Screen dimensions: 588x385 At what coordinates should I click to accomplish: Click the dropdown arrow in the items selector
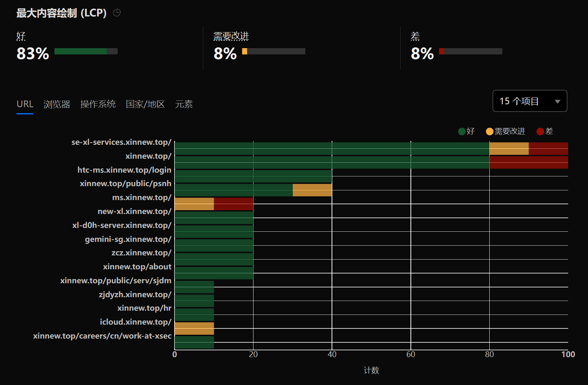(x=557, y=101)
